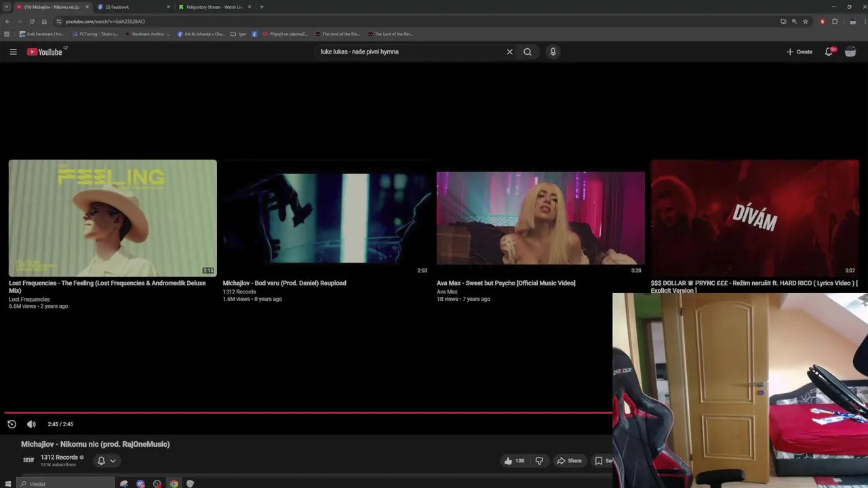This screenshot has width=868, height=488.
Task: View site information icon in address bar
Action: tap(59, 21)
